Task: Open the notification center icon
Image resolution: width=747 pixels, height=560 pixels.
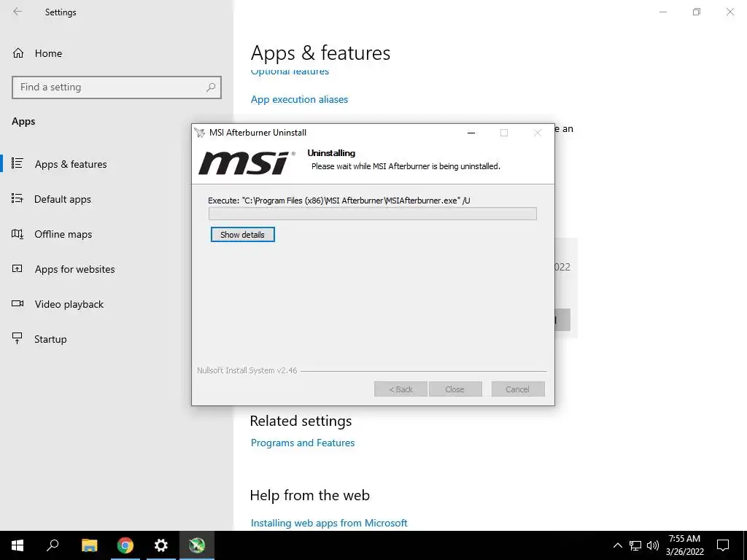Action: point(723,545)
